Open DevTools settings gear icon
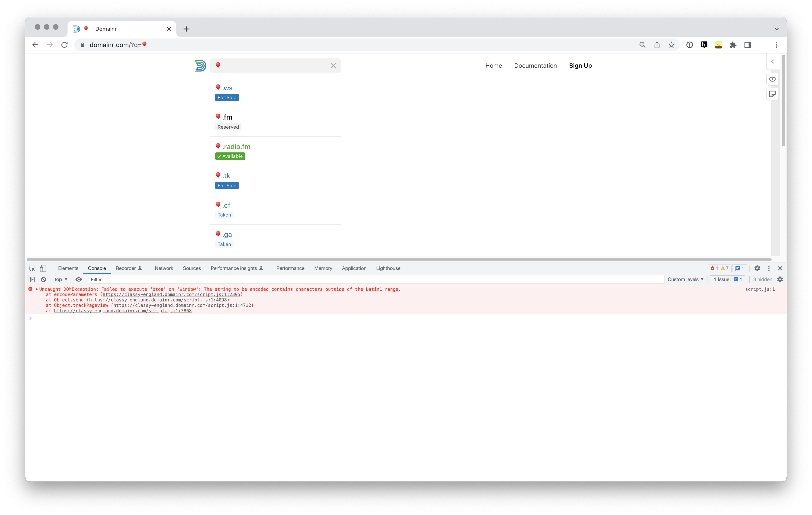Screen dimensions: 812x515 [x=757, y=268]
